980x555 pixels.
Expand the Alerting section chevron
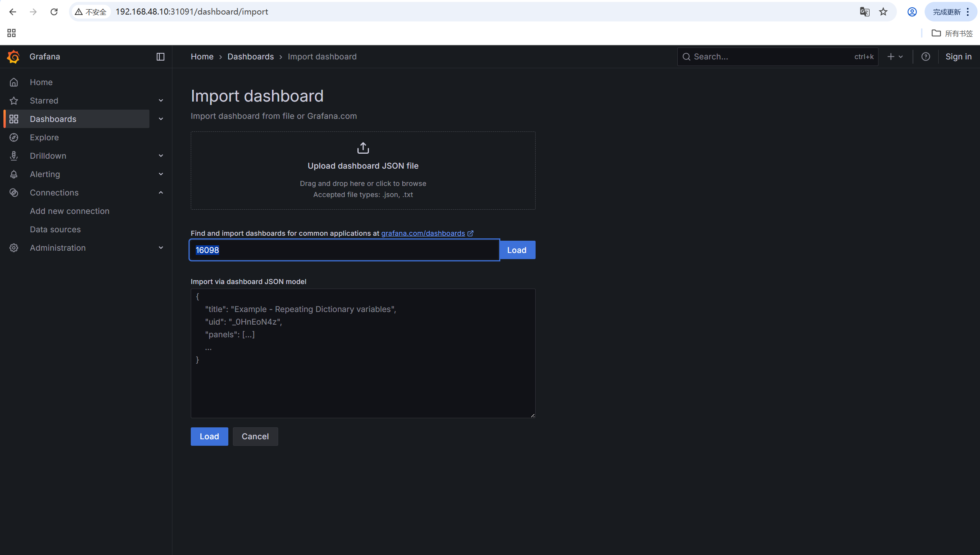161,174
